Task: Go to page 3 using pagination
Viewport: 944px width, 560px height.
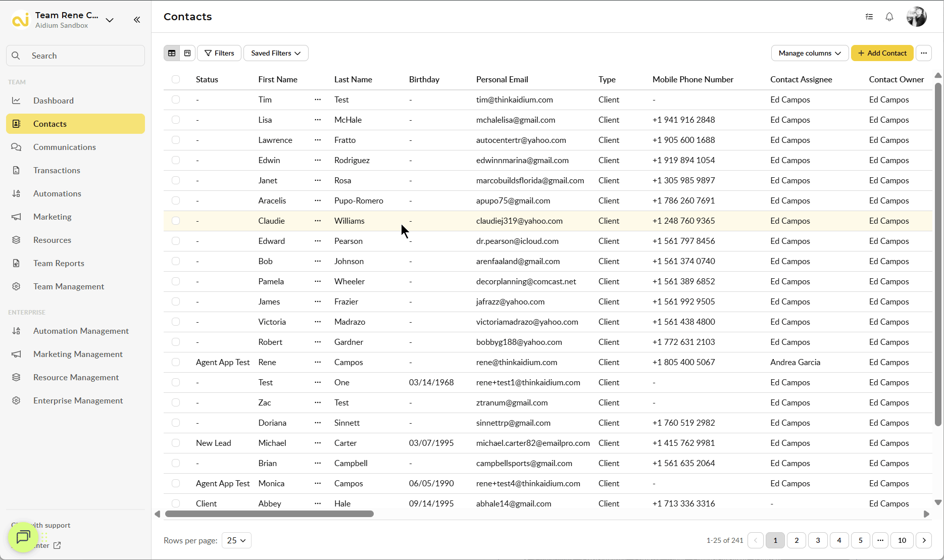Action: tap(818, 540)
